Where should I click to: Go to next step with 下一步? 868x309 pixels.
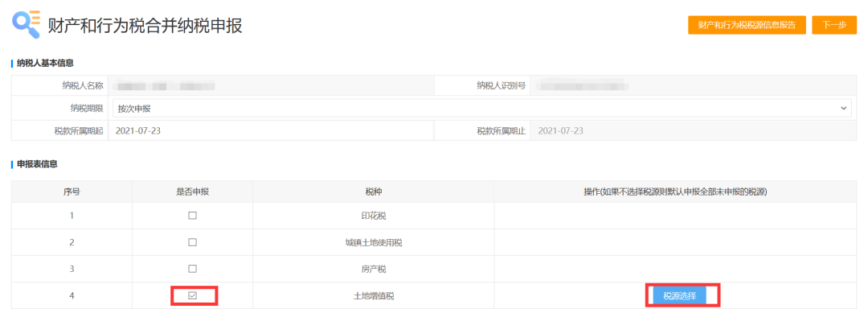click(834, 25)
